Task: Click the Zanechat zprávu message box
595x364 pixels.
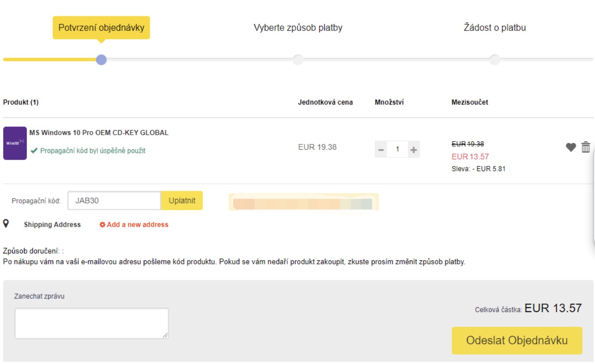Action: pyautogui.click(x=91, y=324)
